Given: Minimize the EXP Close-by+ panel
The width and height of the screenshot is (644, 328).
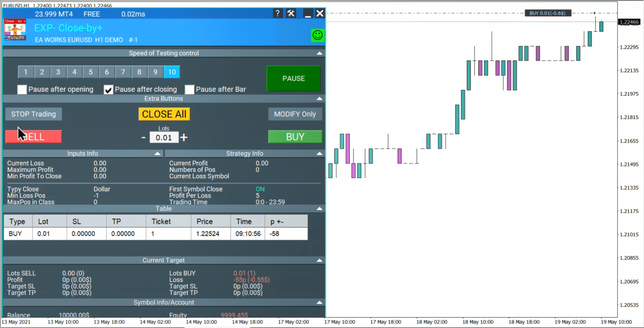Looking at the screenshot, I should tap(308, 13).
